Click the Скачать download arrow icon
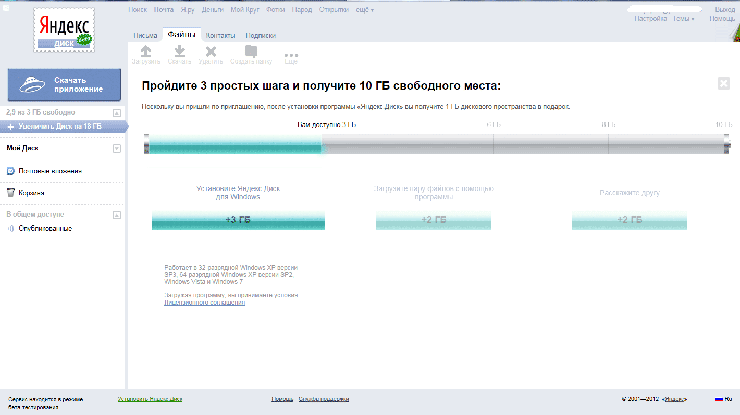This screenshot has width=740, height=415. coord(179,51)
